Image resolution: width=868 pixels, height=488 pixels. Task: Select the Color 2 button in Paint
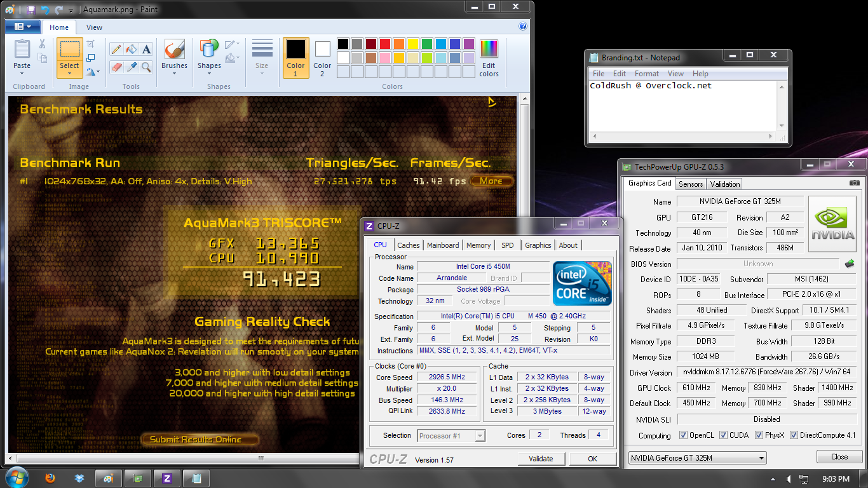click(322, 58)
